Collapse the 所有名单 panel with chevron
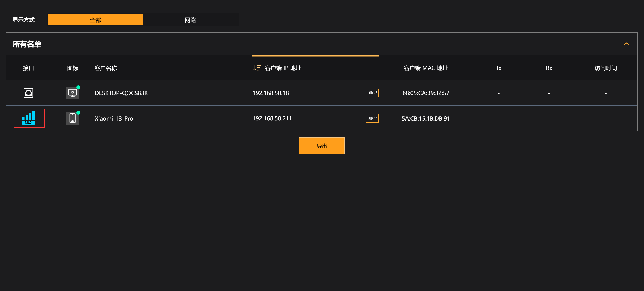The width and height of the screenshot is (644, 291). 626,44
